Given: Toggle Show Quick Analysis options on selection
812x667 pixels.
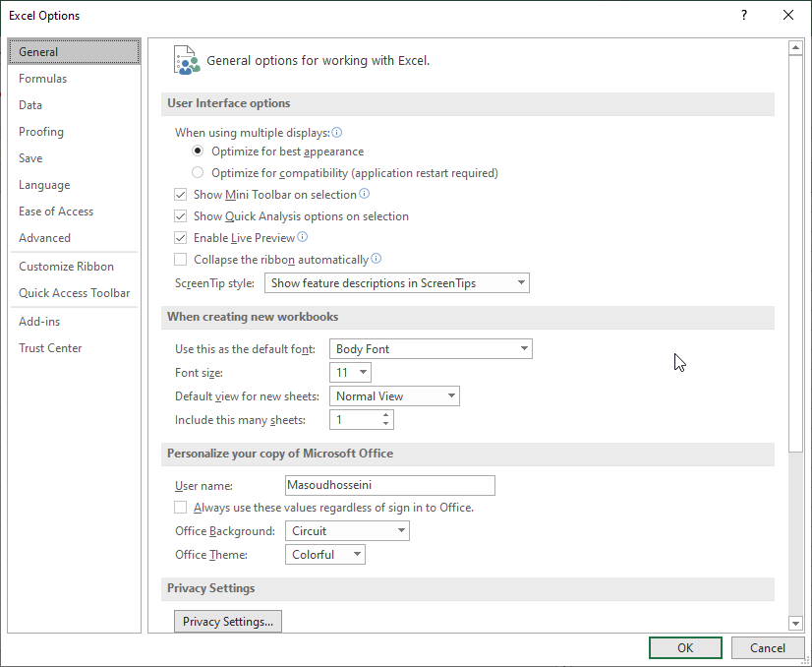Looking at the screenshot, I should pyautogui.click(x=180, y=216).
